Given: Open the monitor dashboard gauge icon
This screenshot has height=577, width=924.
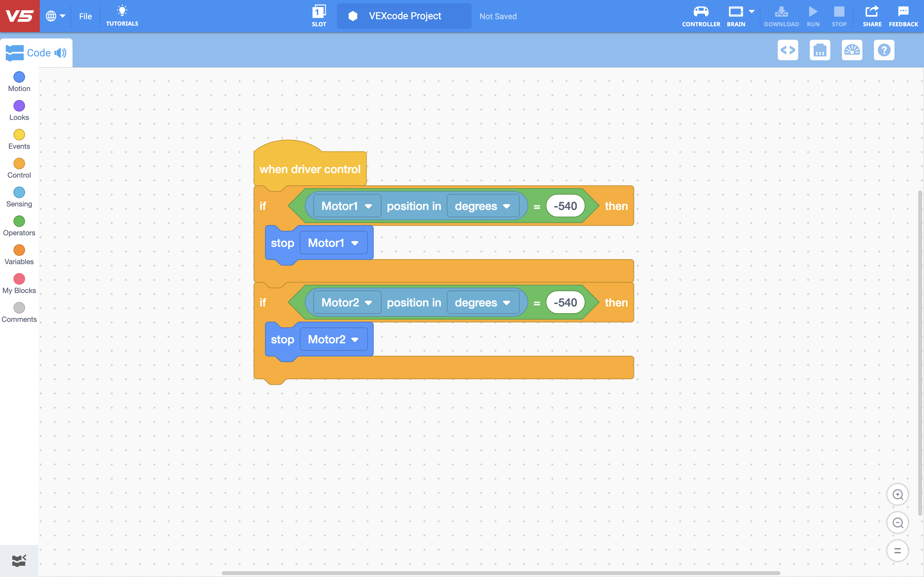Looking at the screenshot, I should pyautogui.click(x=852, y=50).
